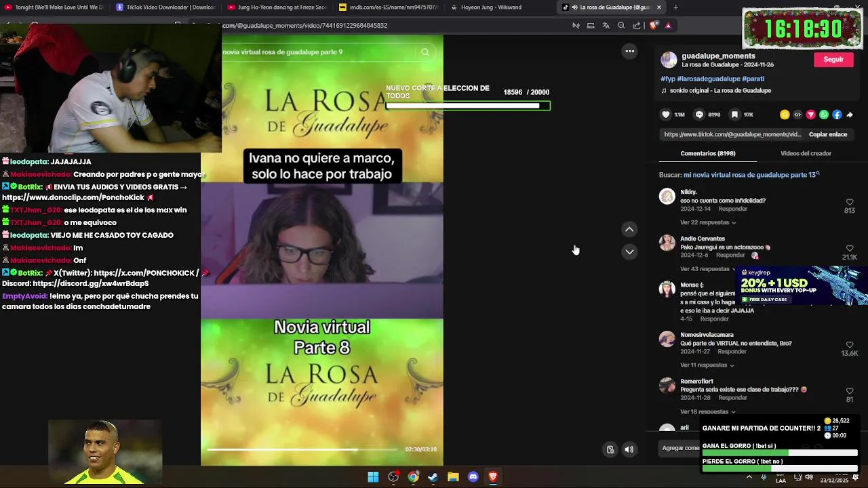Viewport: 868px width, 488px height.
Task: Share the video on WhatsApp
Action: pos(824,115)
